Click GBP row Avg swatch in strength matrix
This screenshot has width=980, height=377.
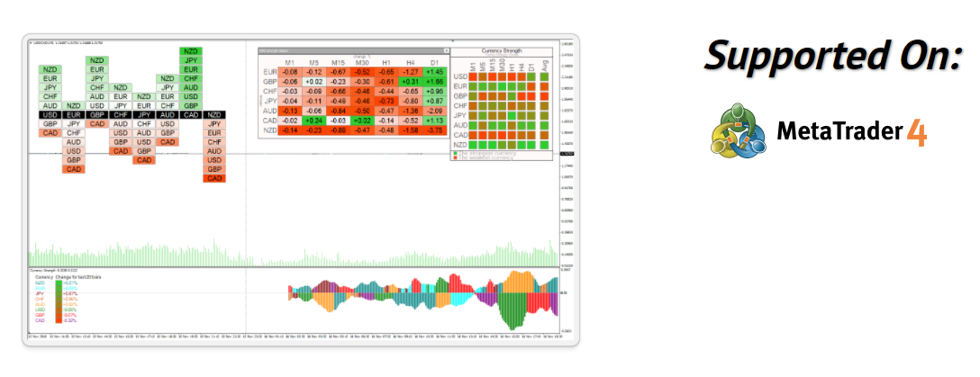point(544,96)
